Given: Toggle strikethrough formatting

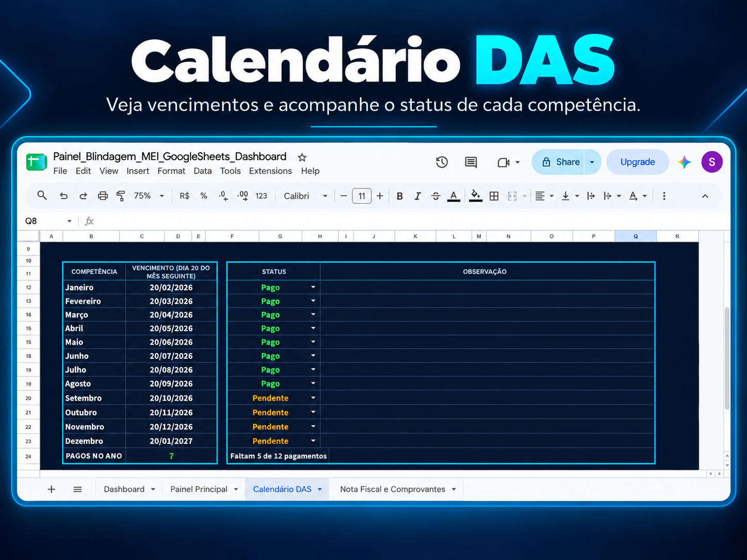Looking at the screenshot, I should [x=435, y=196].
